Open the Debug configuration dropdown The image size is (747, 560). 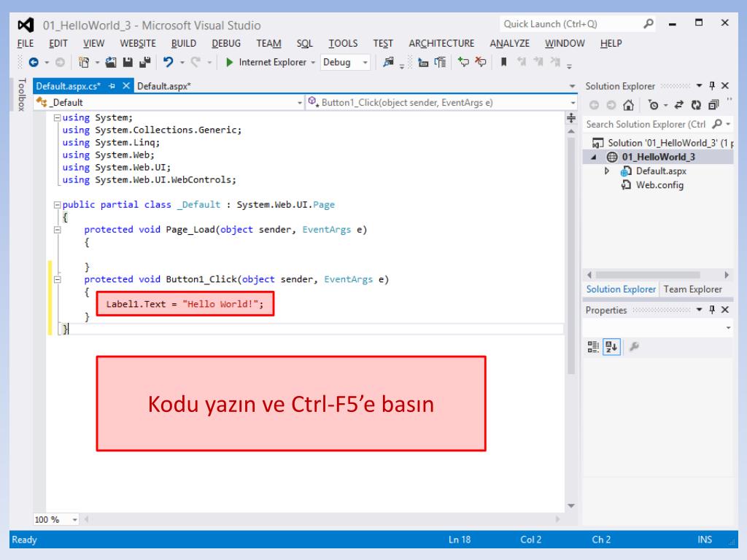pyautogui.click(x=365, y=63)
